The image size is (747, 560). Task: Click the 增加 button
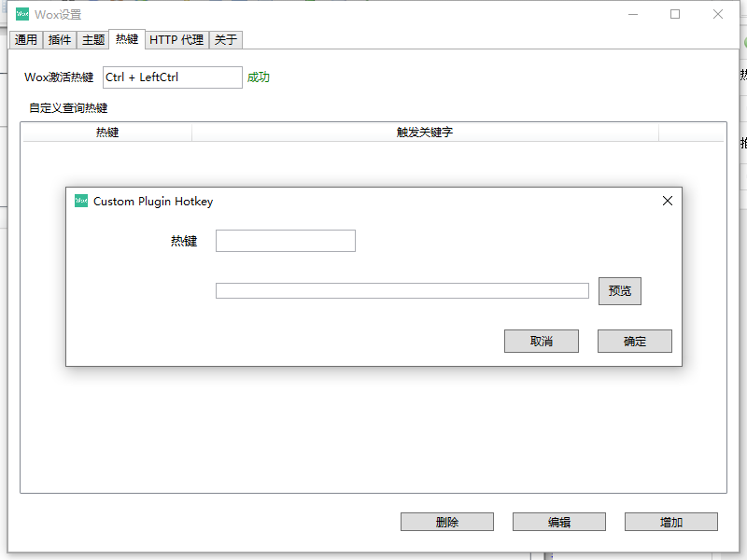670,522
